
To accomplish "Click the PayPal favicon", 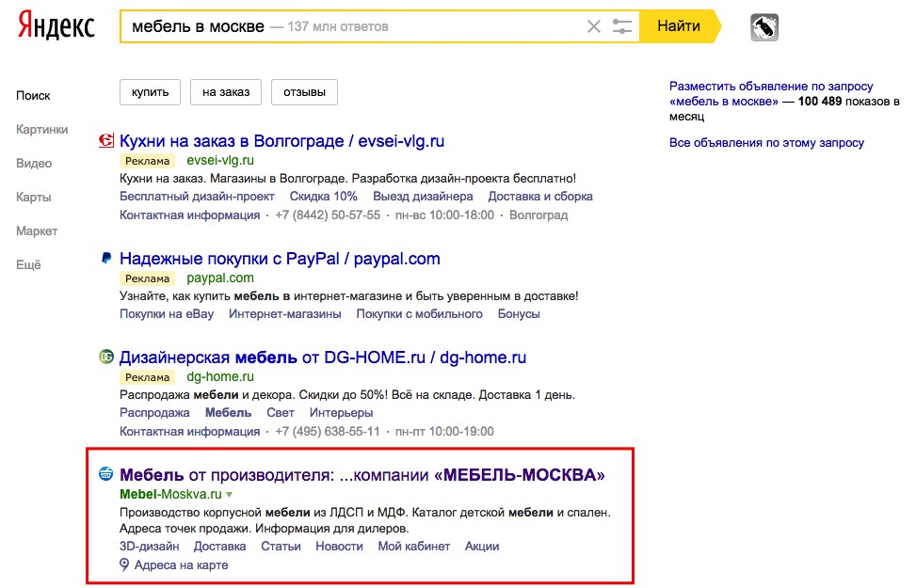I will coord(105,258).
